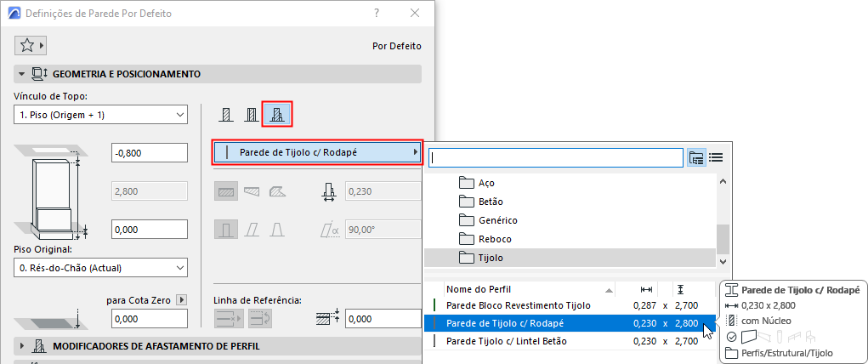The height and width of the screenshot is (364, 868).
Task: Open the Favorites star button
Action: [x=30, y=46]
